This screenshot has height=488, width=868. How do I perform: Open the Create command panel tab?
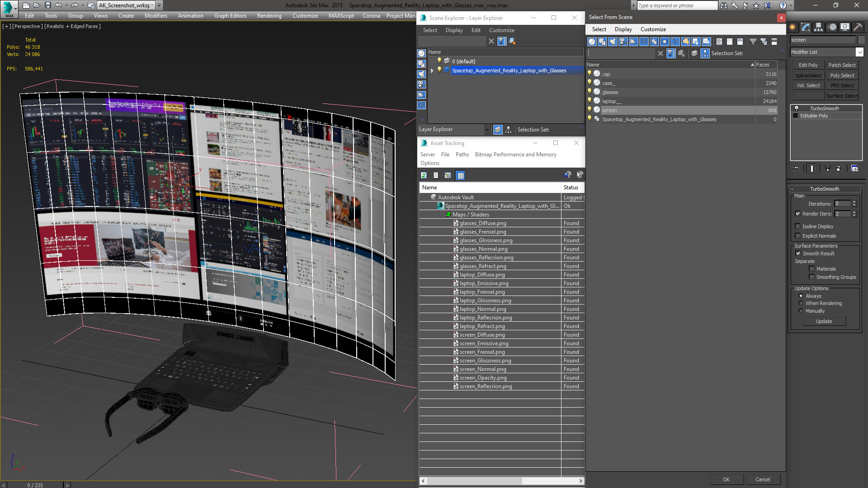tap(793, 27)
